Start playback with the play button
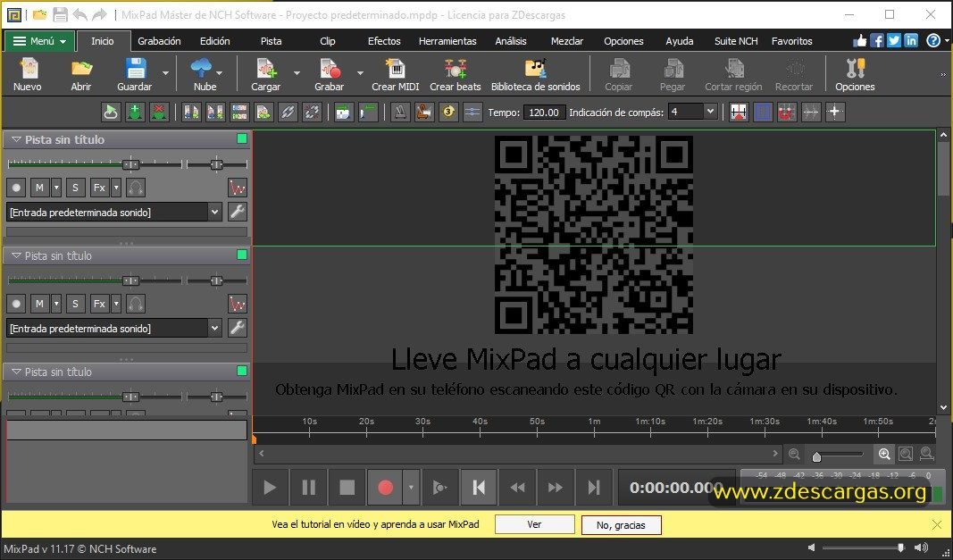This screenshot has width=953, height=560. [x=270, y=487]
